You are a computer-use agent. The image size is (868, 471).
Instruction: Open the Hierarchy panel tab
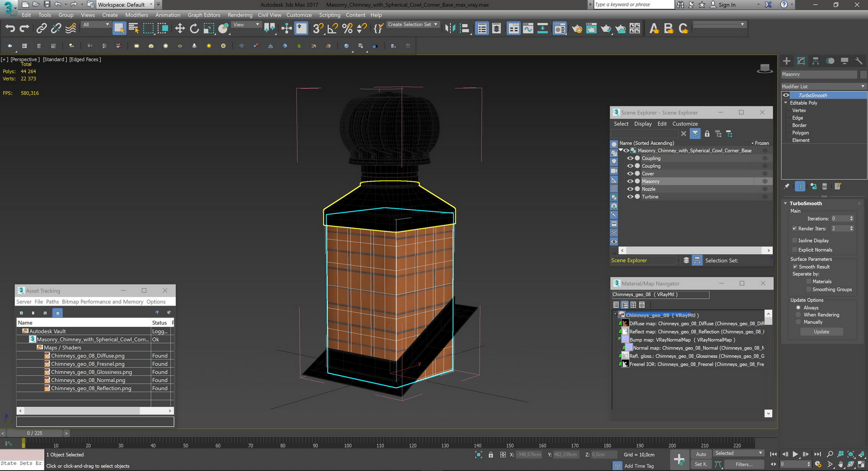click(816, 61)
